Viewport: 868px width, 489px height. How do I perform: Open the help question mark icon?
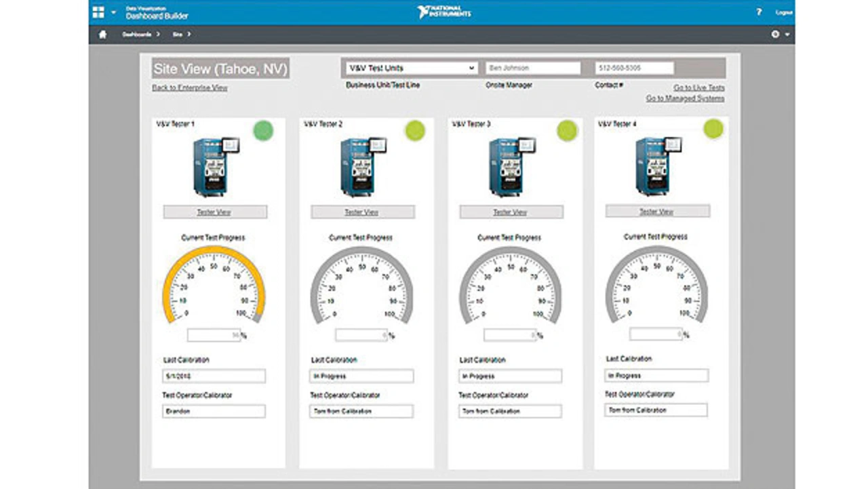pos(759,12)
